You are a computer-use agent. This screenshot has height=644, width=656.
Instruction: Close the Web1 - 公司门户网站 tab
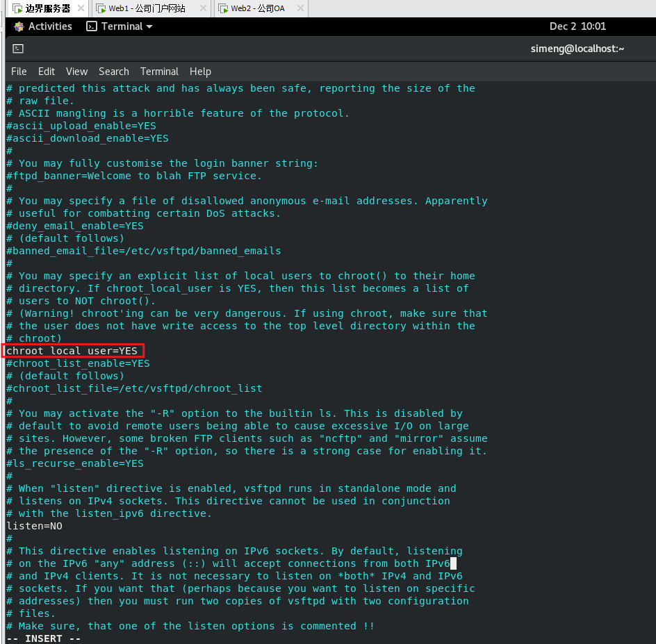pos(203,8)
